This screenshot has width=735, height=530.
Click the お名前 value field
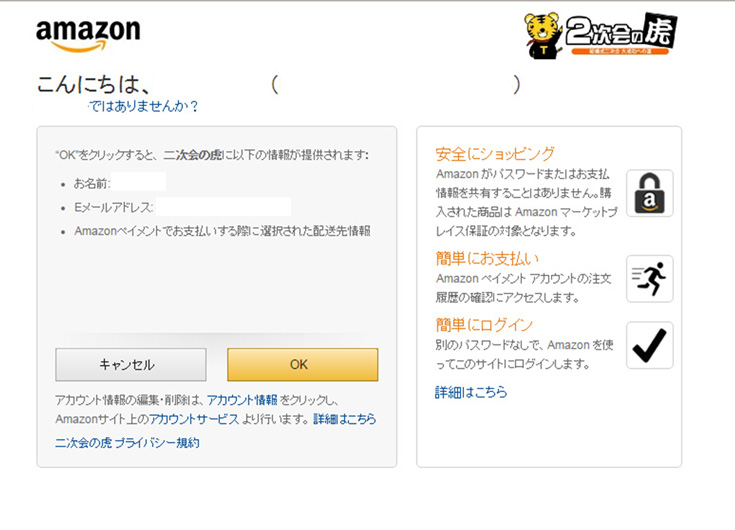point(139,183)
